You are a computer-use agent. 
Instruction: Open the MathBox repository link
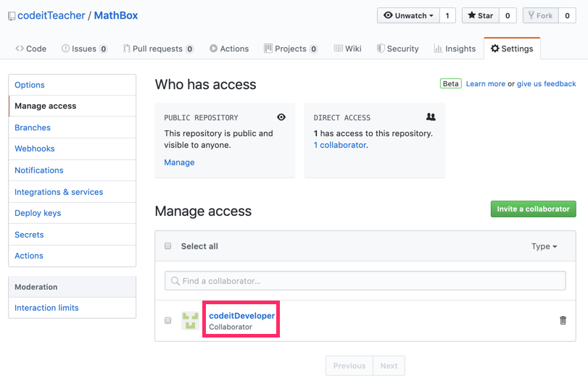(116, 16)
